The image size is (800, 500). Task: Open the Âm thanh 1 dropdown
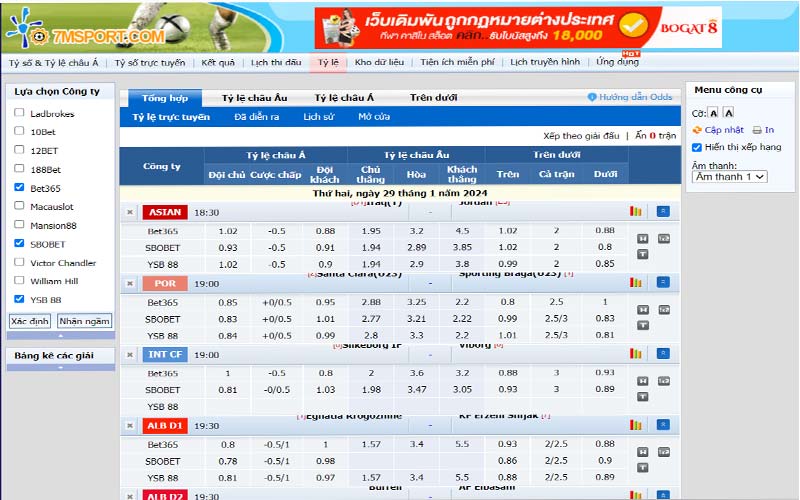[730, 177]
